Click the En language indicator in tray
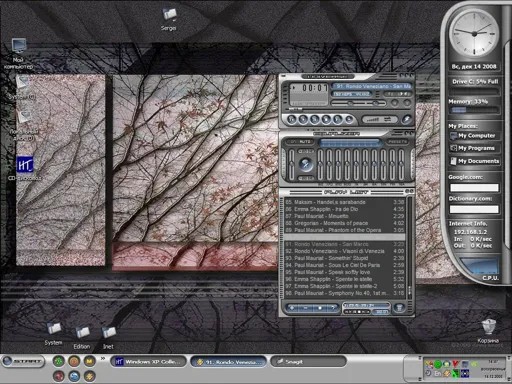This screenshot has width=512, height=384. click(438, 374)
